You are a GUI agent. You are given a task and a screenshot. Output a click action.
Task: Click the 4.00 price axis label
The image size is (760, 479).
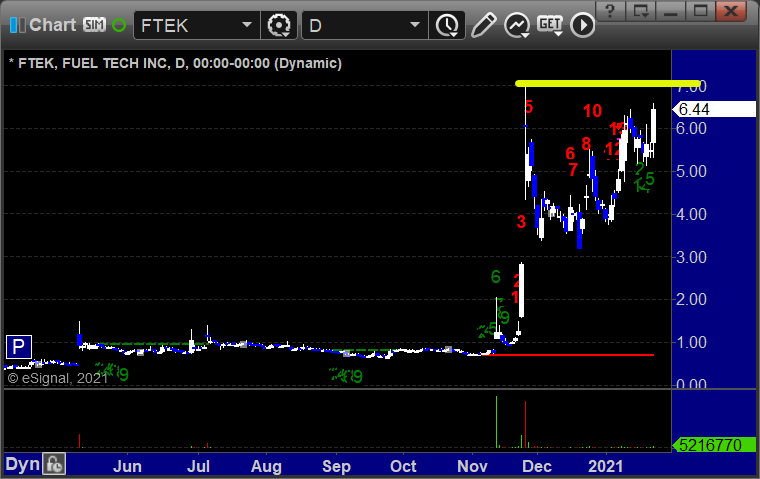(691, 214)
